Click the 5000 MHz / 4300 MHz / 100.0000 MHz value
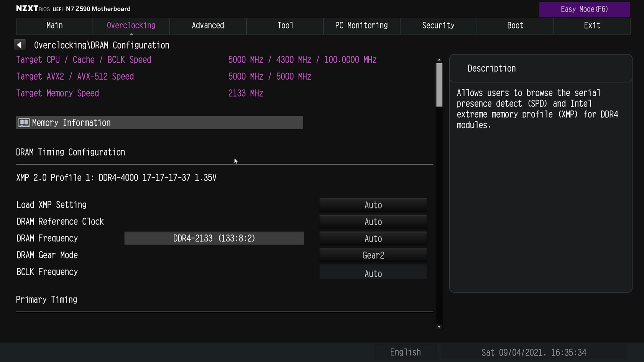The image size is (644, 362). point(302,60)
